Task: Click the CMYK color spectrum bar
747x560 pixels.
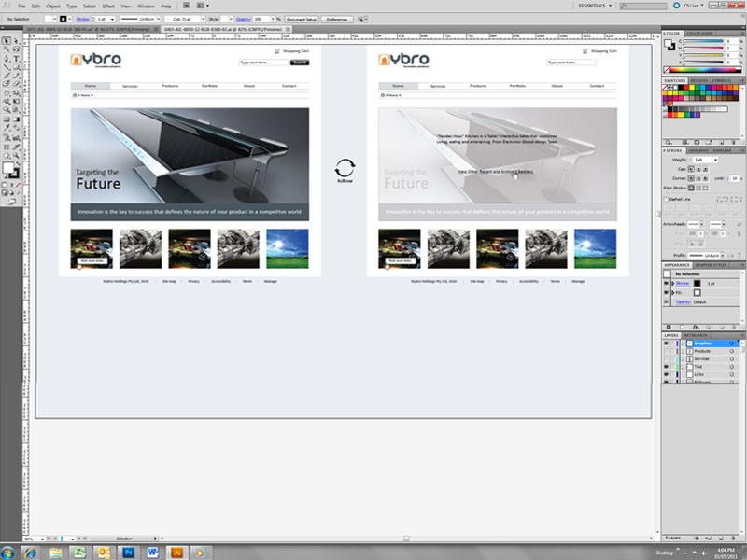Action: 703,70
